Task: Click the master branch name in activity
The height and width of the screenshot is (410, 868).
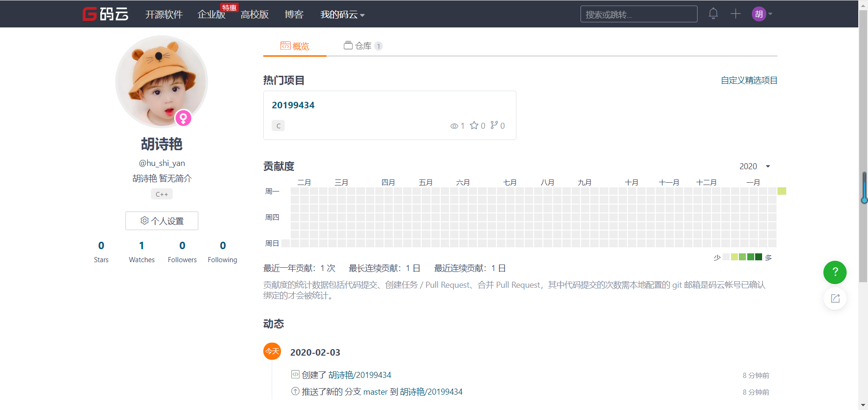Action: 375,391
